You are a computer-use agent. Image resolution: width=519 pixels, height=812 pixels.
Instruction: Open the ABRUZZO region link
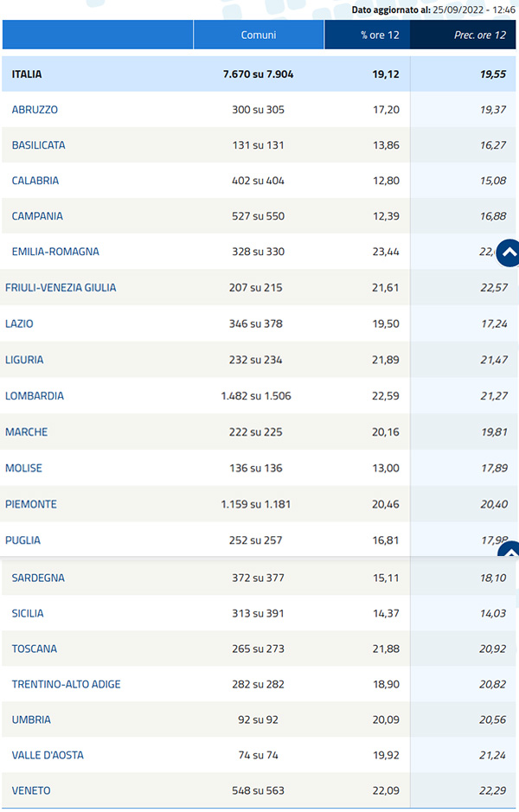coord(35,110)
